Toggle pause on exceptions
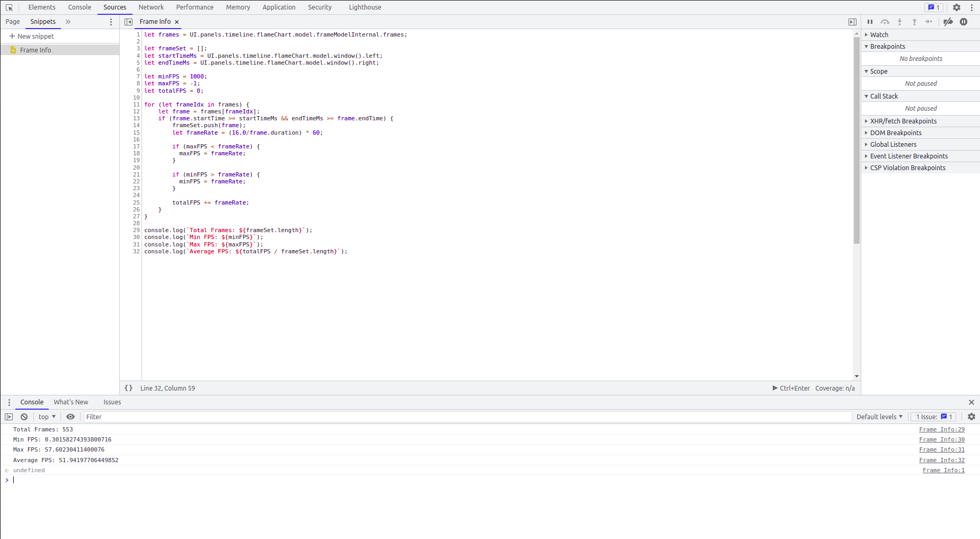Image resolution: width=980 pixels, height=539 pixels. point(964,22)
